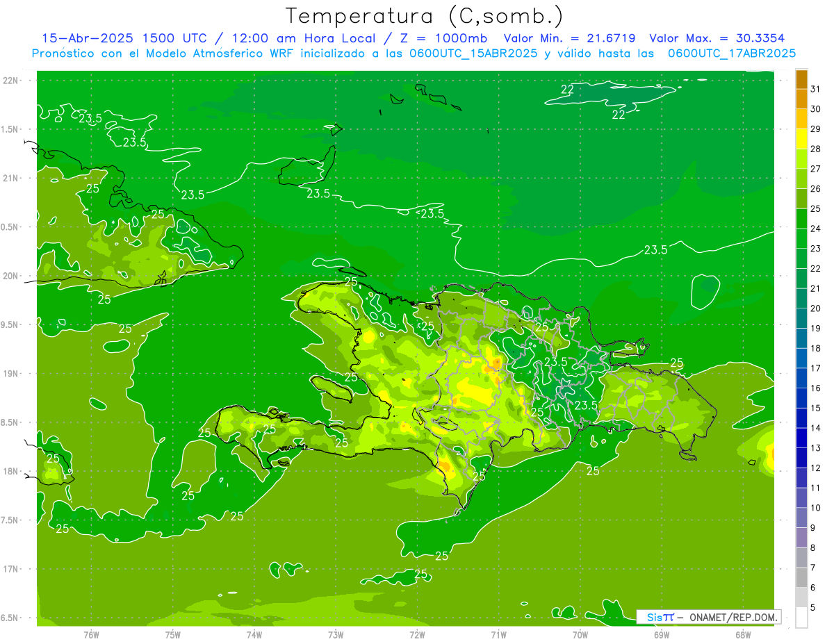
Task: Click the '0.5N' latitude axis label
Action: click(10, 227)
